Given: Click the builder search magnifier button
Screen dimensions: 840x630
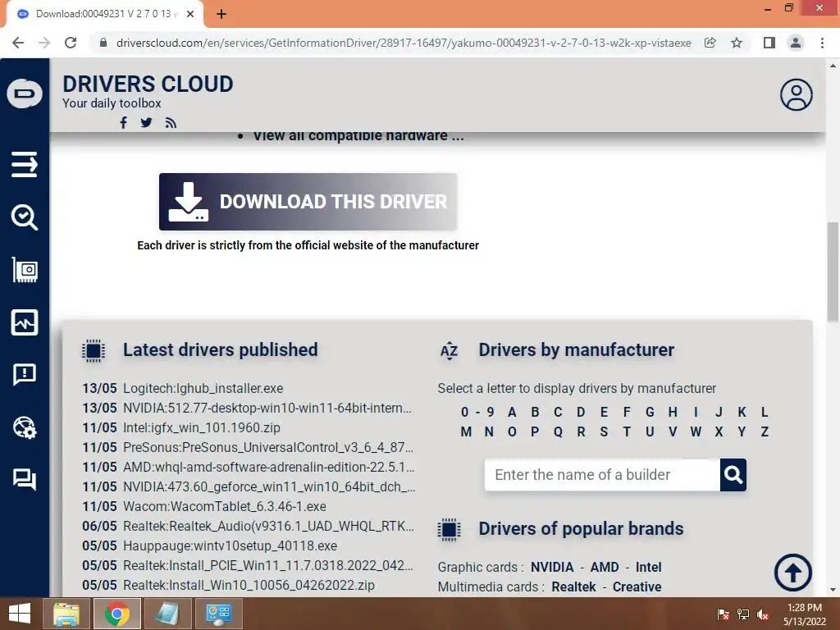Looking at the screenshot, I should pos(733,475).
